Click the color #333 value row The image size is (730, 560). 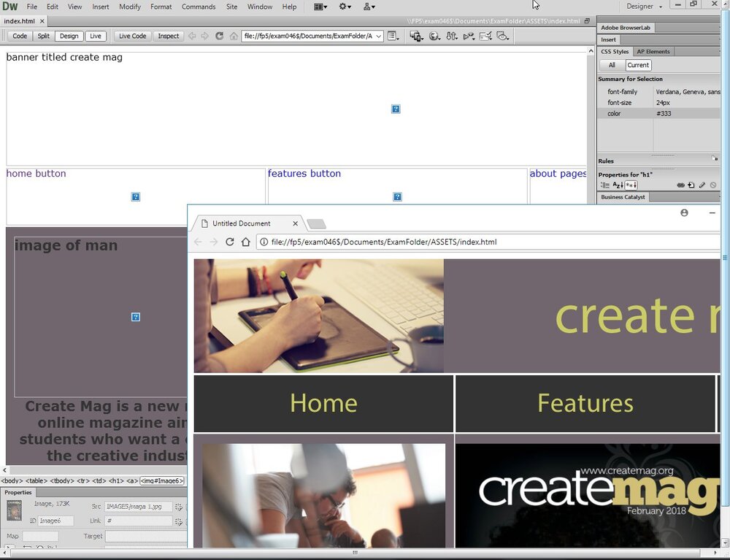coord(658,114)
